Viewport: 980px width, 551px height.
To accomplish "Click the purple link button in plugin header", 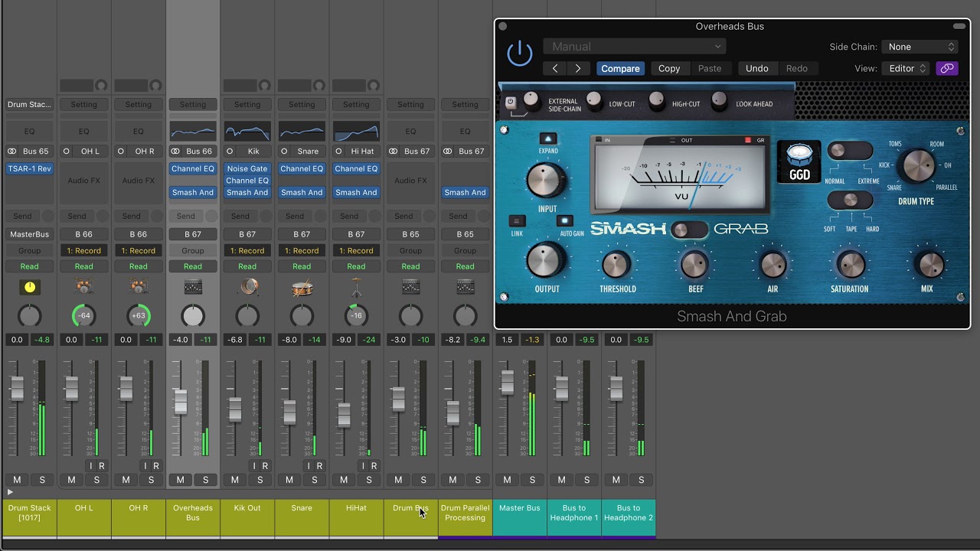I will click(x=947, y=69).
